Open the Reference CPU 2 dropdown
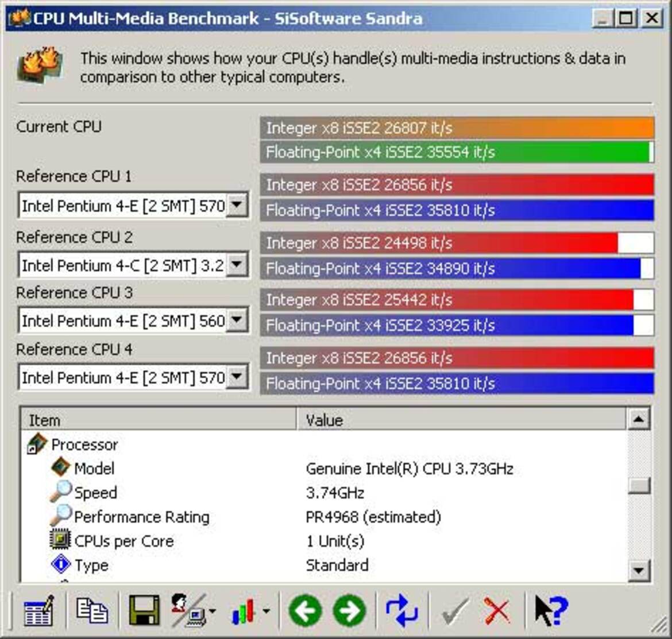 pyautogui.click(x=237, y=265)
